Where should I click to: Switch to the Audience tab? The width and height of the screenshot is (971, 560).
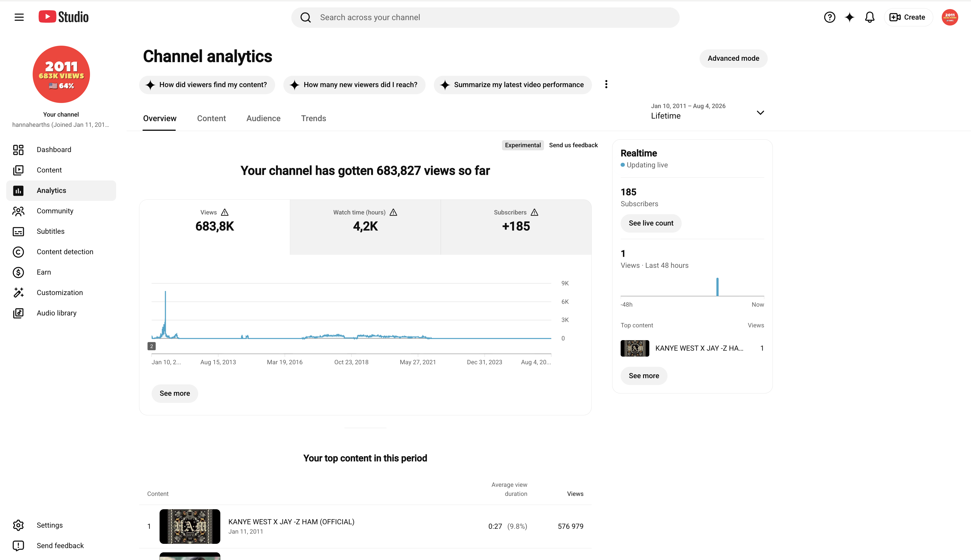[263, 119]
